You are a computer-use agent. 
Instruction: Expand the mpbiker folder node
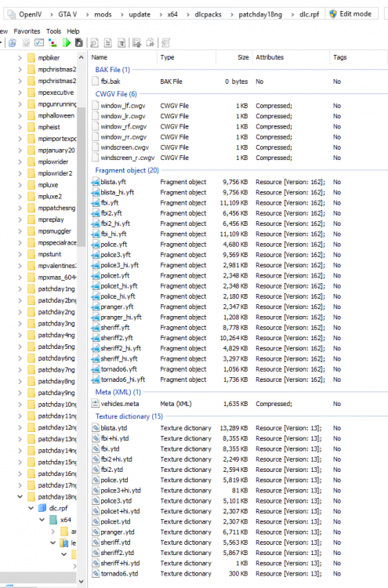pos(20,58)
